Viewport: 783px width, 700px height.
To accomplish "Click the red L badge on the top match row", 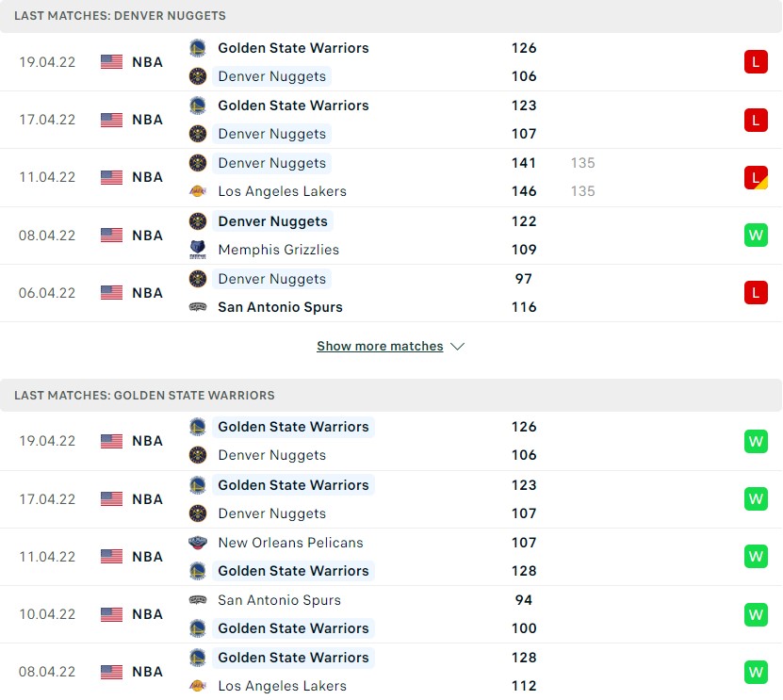I will (756, 62).
